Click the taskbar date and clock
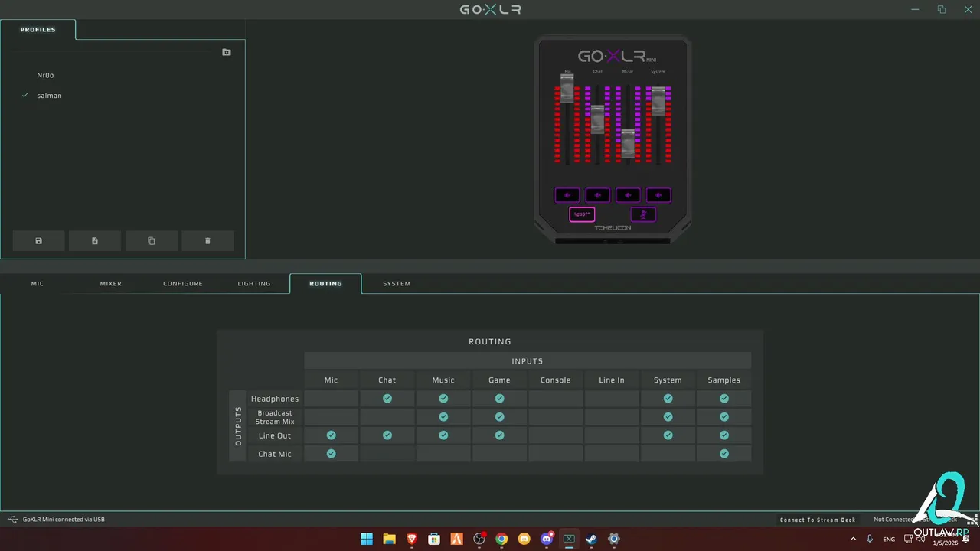 pyautogui.click(x=946, y=539)
